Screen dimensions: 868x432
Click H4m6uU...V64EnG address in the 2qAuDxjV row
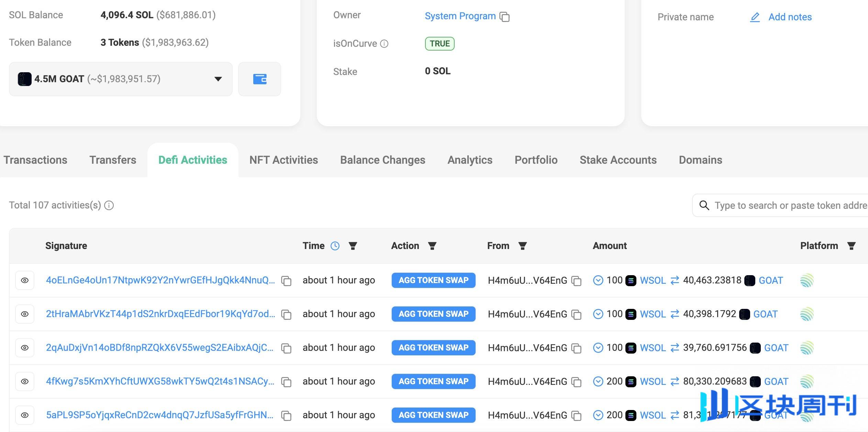(x=527, y=348)
